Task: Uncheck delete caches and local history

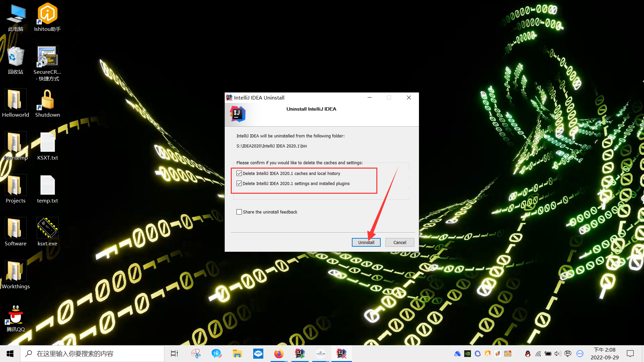Action: point(239,173)
